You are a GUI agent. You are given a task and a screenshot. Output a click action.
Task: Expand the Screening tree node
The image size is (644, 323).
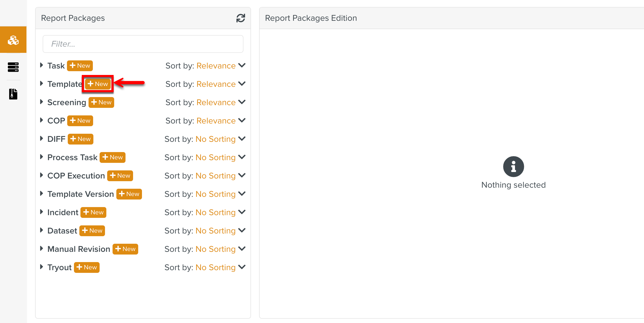(x=42, y=102)
